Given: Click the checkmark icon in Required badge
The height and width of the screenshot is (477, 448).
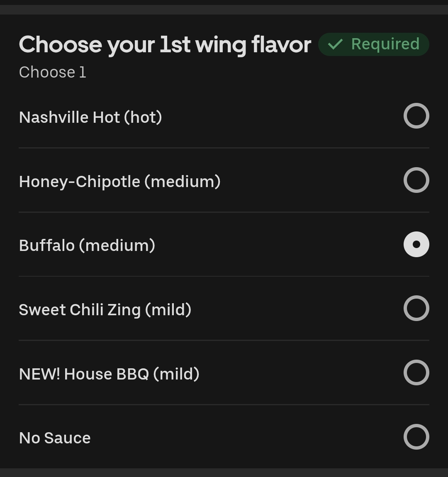Looking at the screenshot, I should coord(335,44).
